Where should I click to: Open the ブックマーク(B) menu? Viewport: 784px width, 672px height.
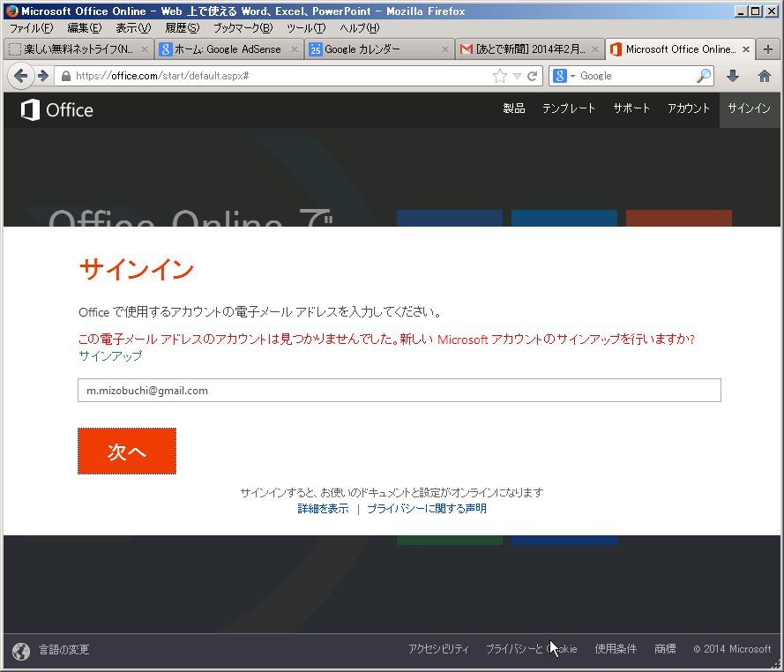243,28
